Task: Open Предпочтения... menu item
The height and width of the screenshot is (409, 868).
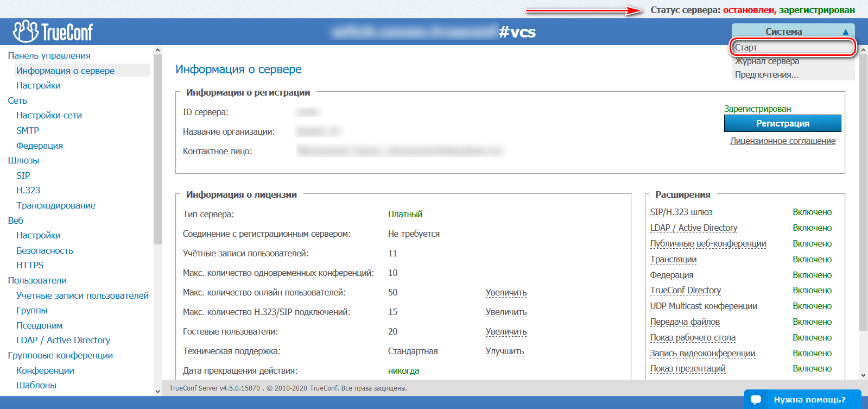Action: (x=793, y=74)
